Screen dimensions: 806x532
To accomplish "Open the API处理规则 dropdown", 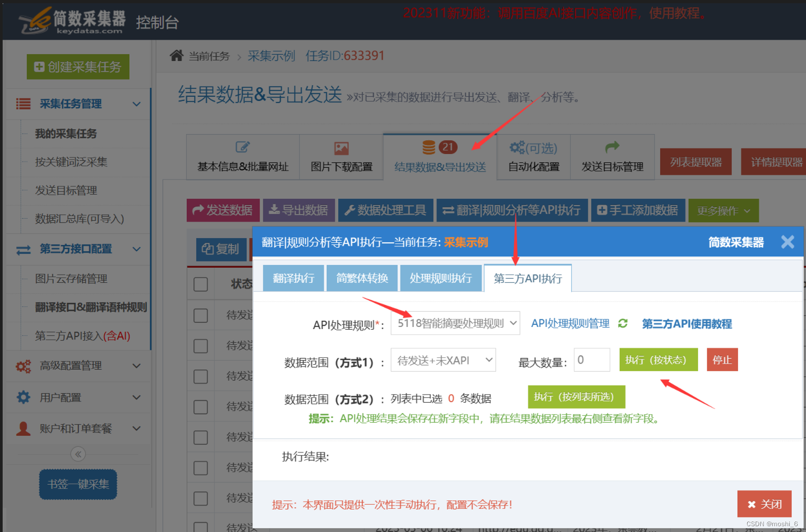I will coord(455,323).
